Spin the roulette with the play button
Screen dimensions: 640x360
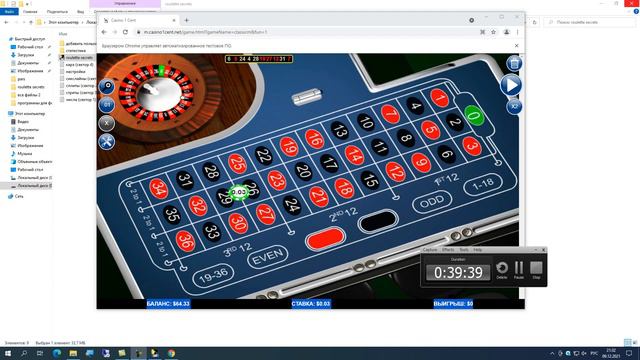coord(511,85)
